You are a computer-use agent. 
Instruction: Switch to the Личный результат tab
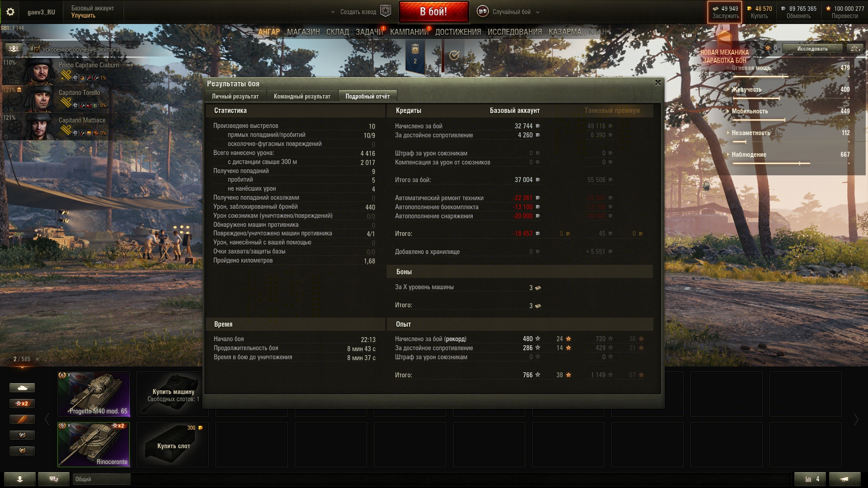pyautogui.click(x=235, y=96)
